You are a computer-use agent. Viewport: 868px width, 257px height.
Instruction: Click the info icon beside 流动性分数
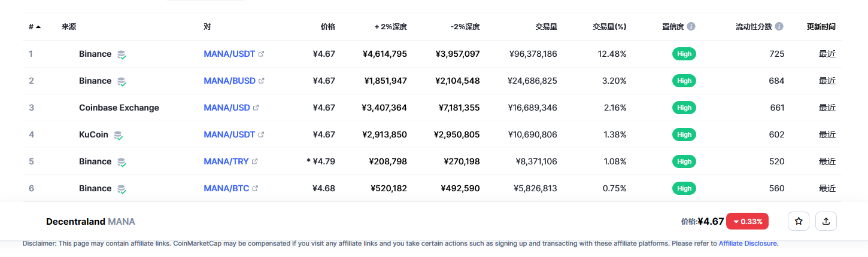click(779, 27)
